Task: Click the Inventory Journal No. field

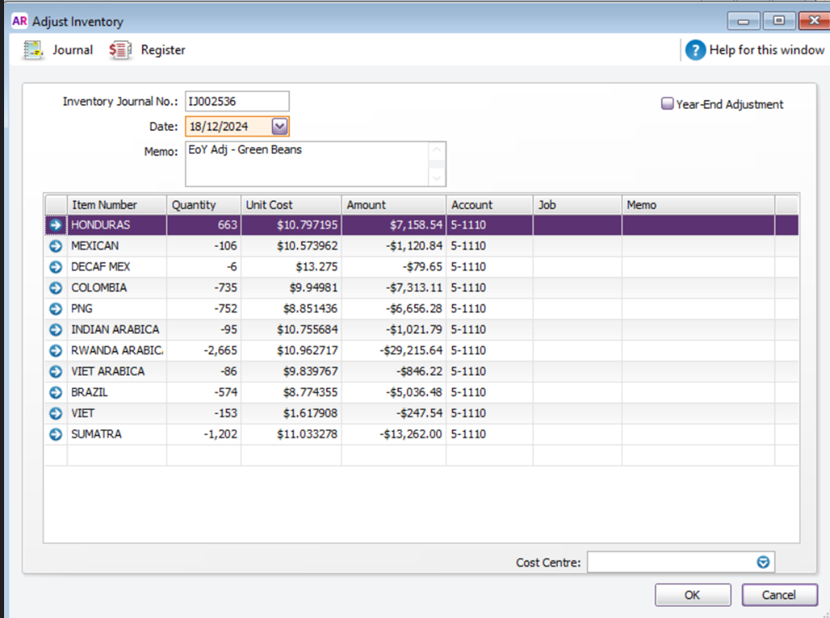Action: coord(236,101)
